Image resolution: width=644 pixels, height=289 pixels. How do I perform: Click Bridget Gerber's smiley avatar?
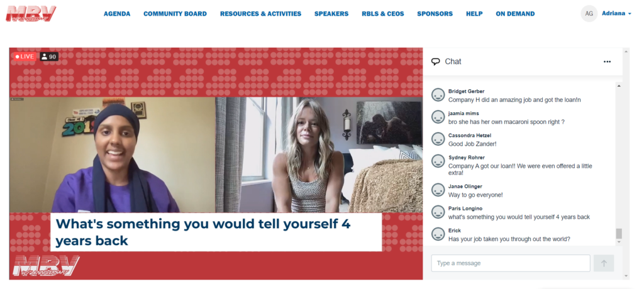pyautogui.click(x=438, y=95)
